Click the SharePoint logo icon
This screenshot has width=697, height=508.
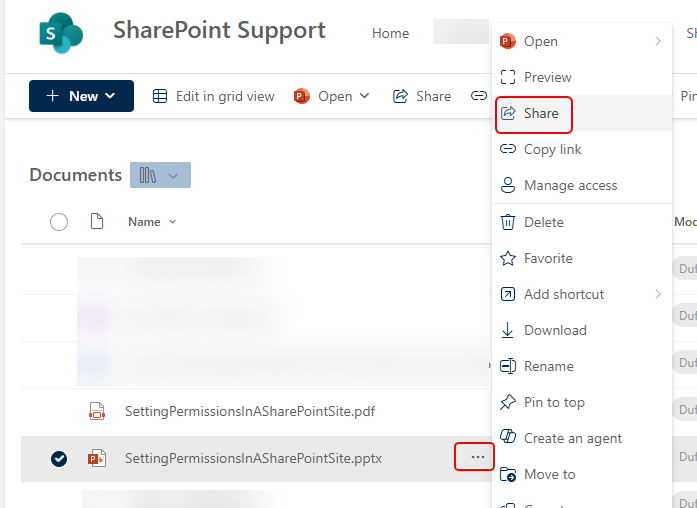(x=60, y=33)
